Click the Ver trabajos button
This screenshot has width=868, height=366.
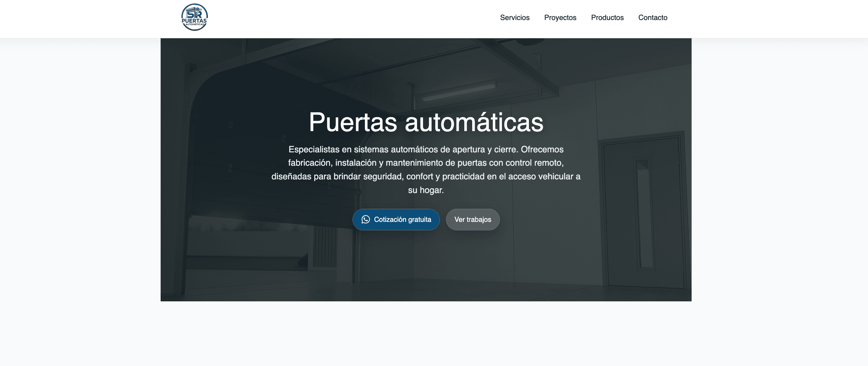click(x=473, y=220)
